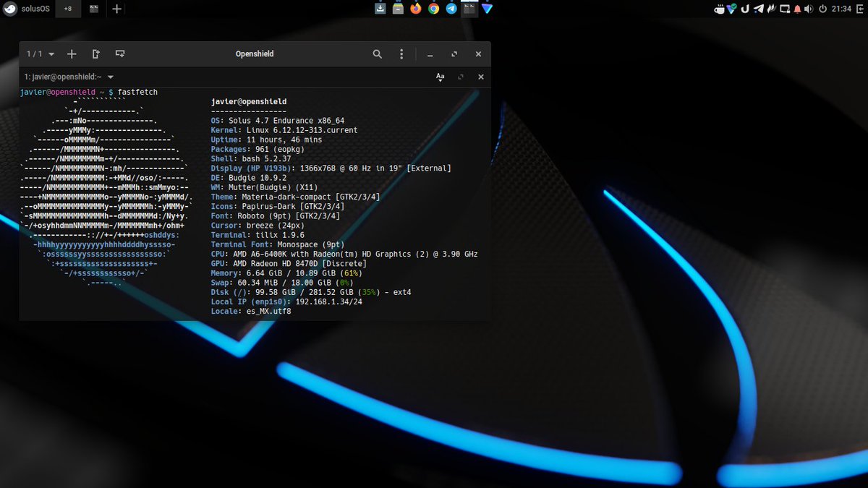The width and height of the screenshot is (868, 488).
Task: Open notifications via the red bell
Action: point(797,9)
